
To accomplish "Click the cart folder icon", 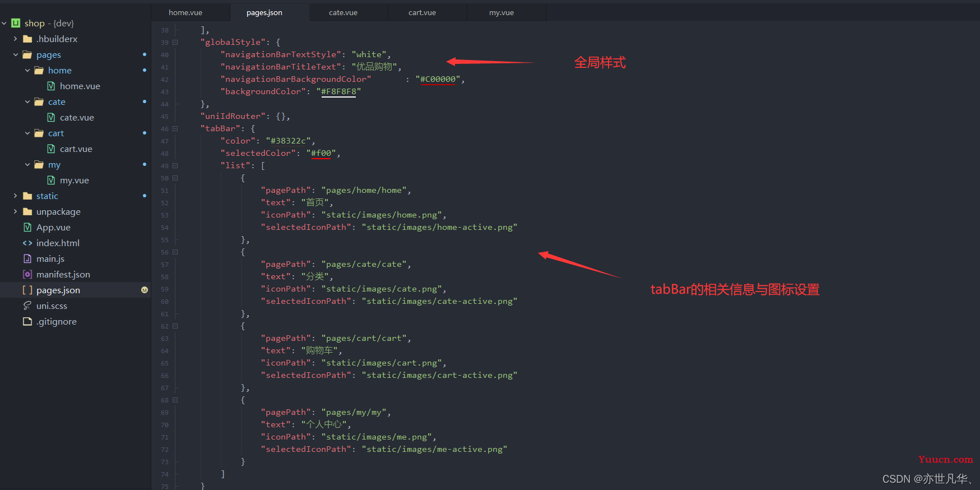I will [x=39, y=133].
